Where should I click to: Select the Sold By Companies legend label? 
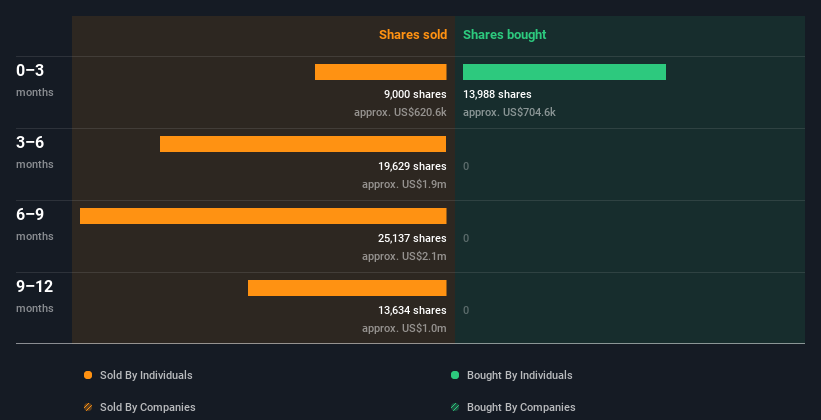[x=148, y=407]
